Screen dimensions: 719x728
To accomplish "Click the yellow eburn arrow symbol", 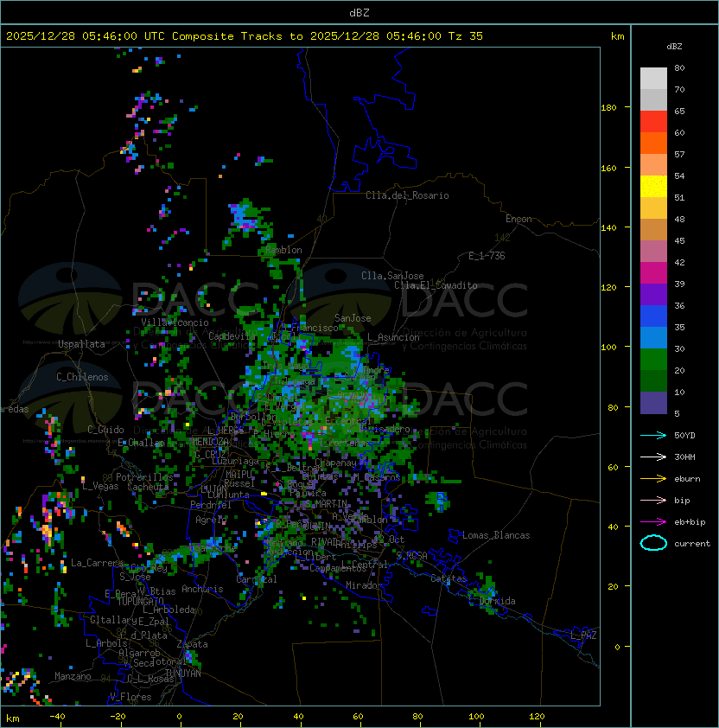I will click(653, 479).
